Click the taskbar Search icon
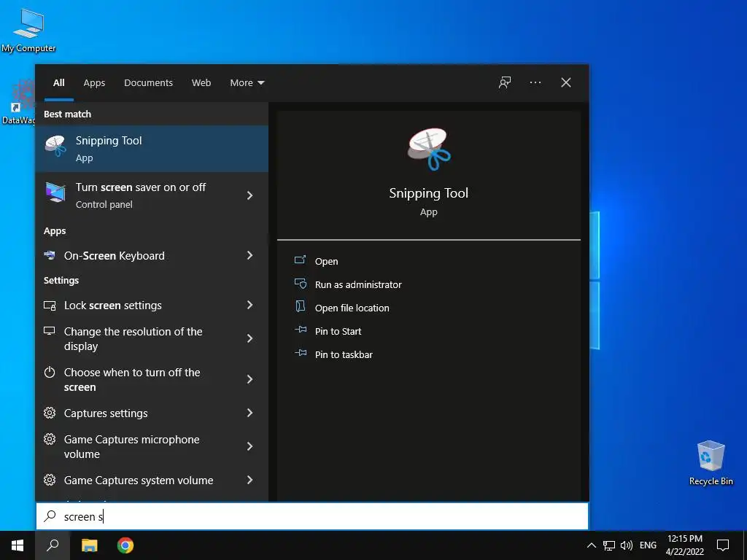The image size is (747, 560). tap(53, 545)
